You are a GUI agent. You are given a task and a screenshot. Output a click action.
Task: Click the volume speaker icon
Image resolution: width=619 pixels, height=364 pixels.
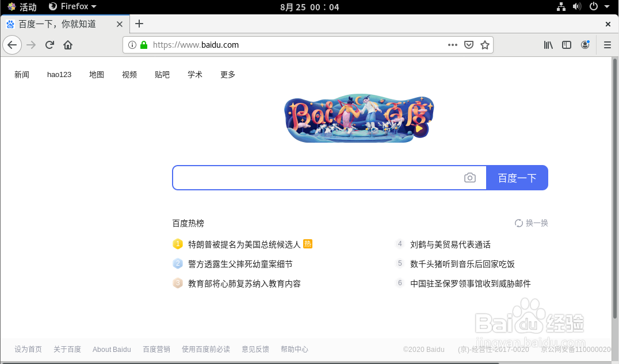pos(577,7)
